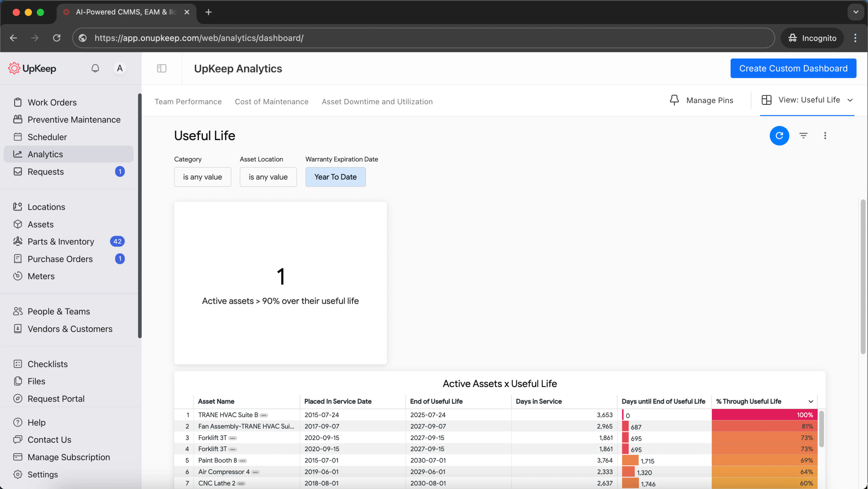Open Meters from the sidebar
Image resolution: width=868 pixels, height=489 pixels.
tap(41, 276)
